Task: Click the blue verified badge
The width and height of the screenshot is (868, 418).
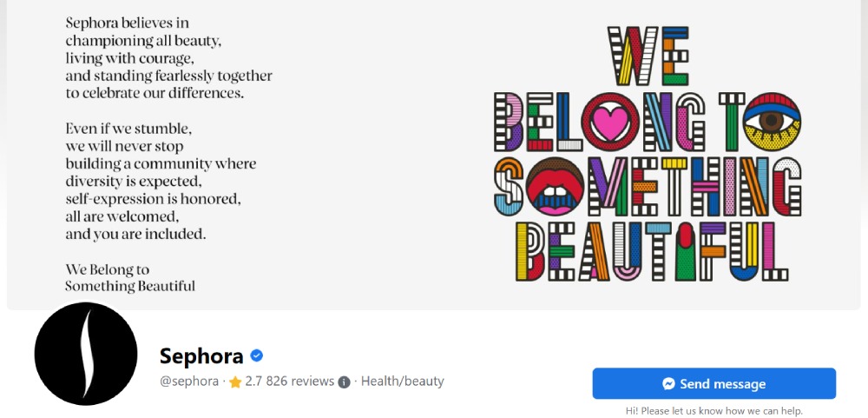Action: [257, 355]
